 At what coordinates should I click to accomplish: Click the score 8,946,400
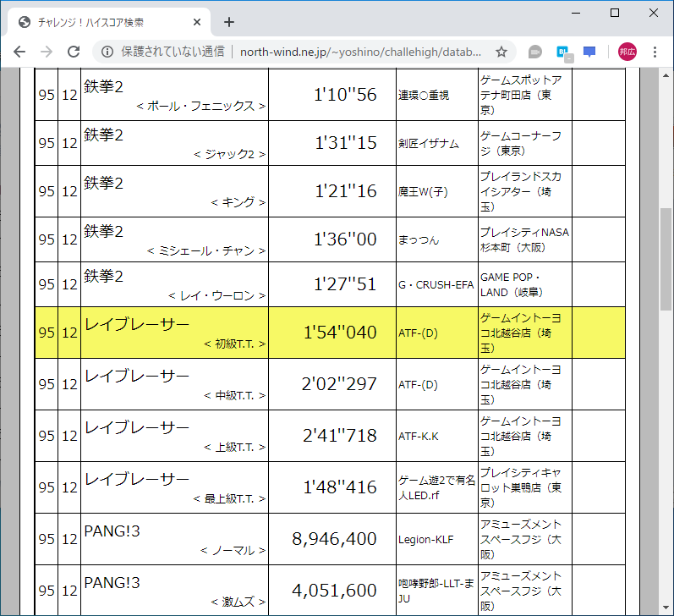[334, 539]
